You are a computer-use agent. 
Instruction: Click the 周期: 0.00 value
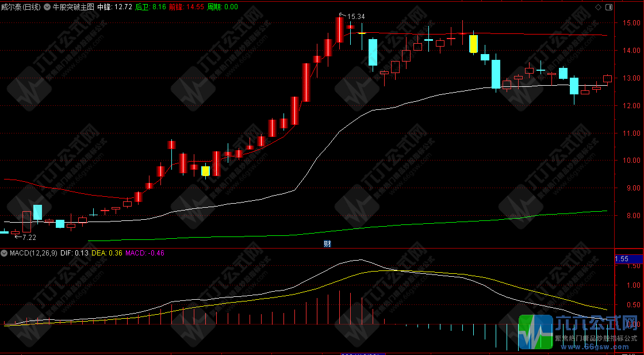tap(222, 6)
